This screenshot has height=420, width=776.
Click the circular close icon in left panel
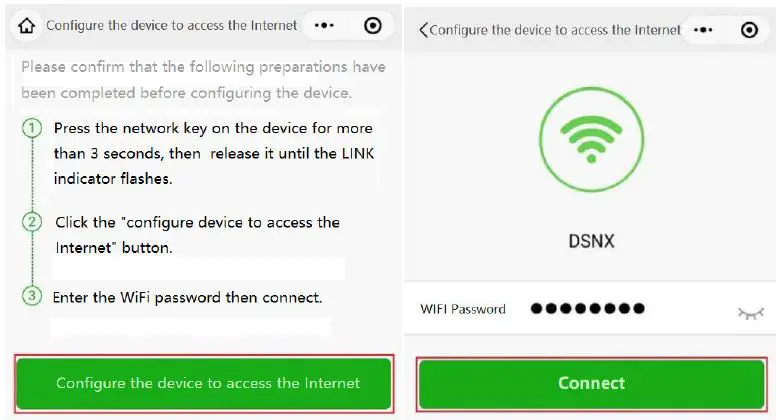[373, 26]
